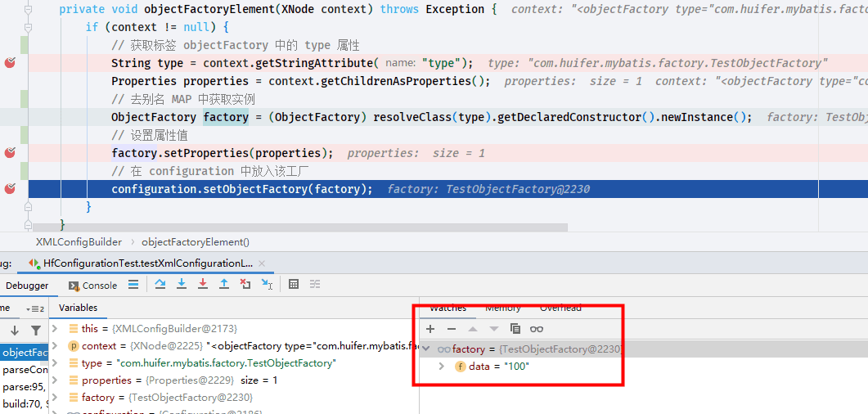The height and width of the screenshot is (414, 868).
Task: Click the down arrow in Frames toolbar
Action: tap(15, 331)
